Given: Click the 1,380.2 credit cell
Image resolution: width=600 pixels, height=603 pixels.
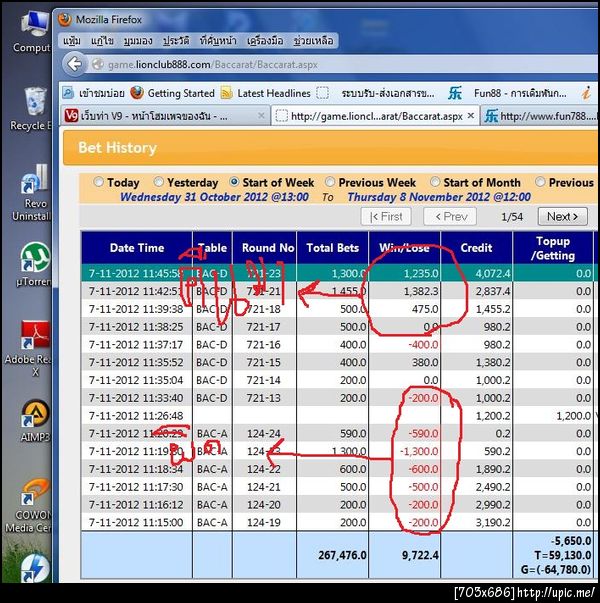Looking at the screenshot, I should 476,362.
